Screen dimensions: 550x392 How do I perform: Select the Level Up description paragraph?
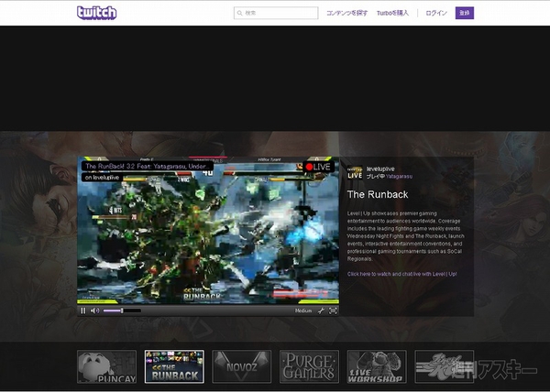coord(405,236)
